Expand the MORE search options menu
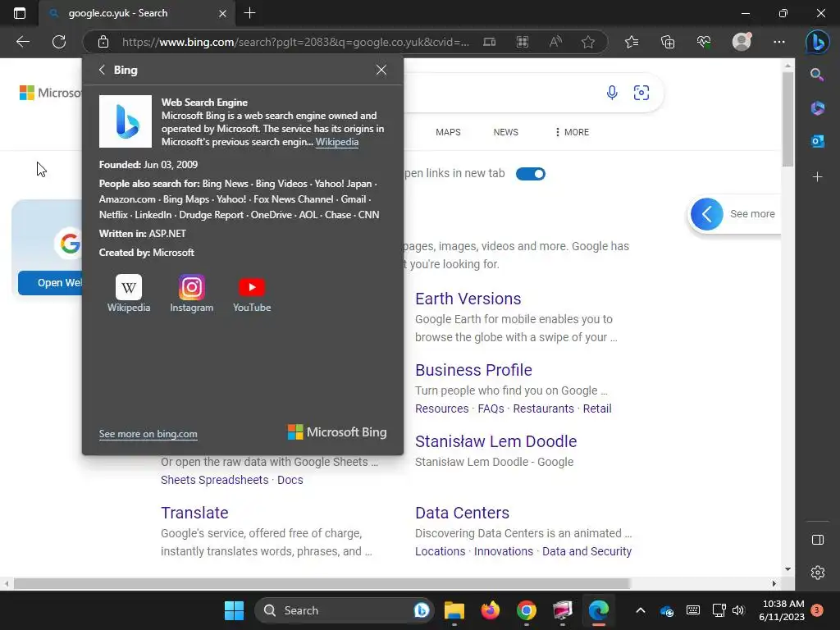Viewport: 840px width, 630px height. [x=572, y=132]
